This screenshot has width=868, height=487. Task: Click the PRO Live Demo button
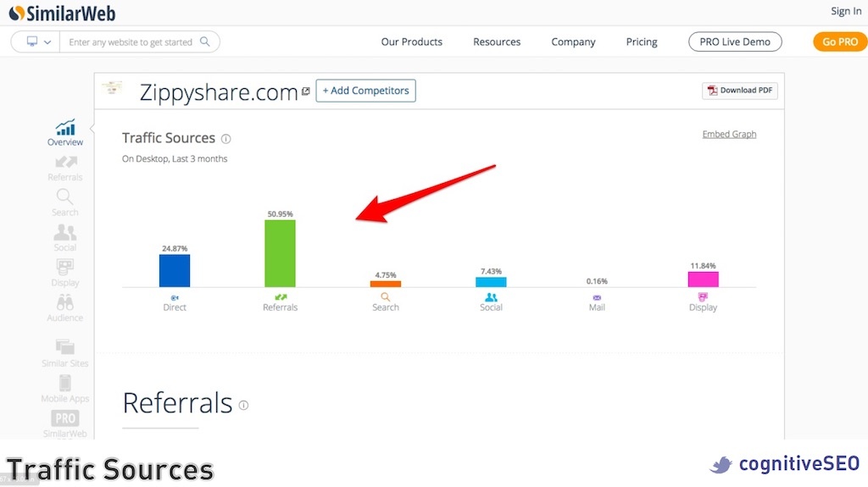point(735,42)
